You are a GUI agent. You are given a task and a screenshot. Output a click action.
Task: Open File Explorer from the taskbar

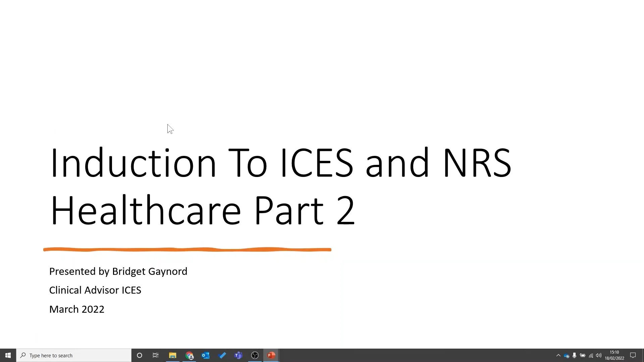pos(172,355)
